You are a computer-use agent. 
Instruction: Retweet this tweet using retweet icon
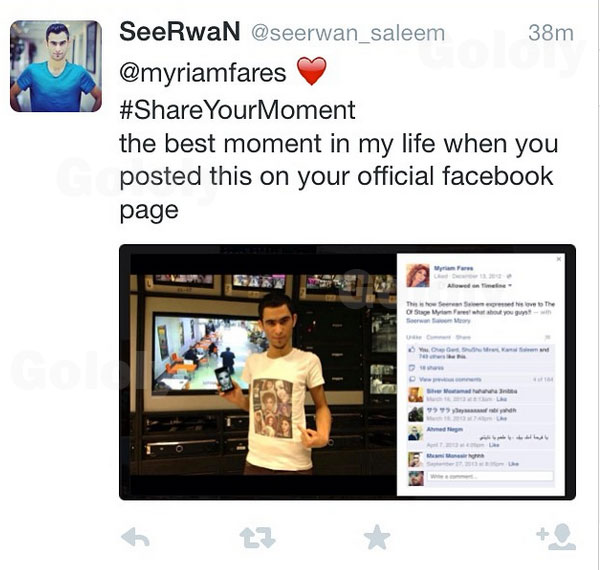click(x=257, y=537)
